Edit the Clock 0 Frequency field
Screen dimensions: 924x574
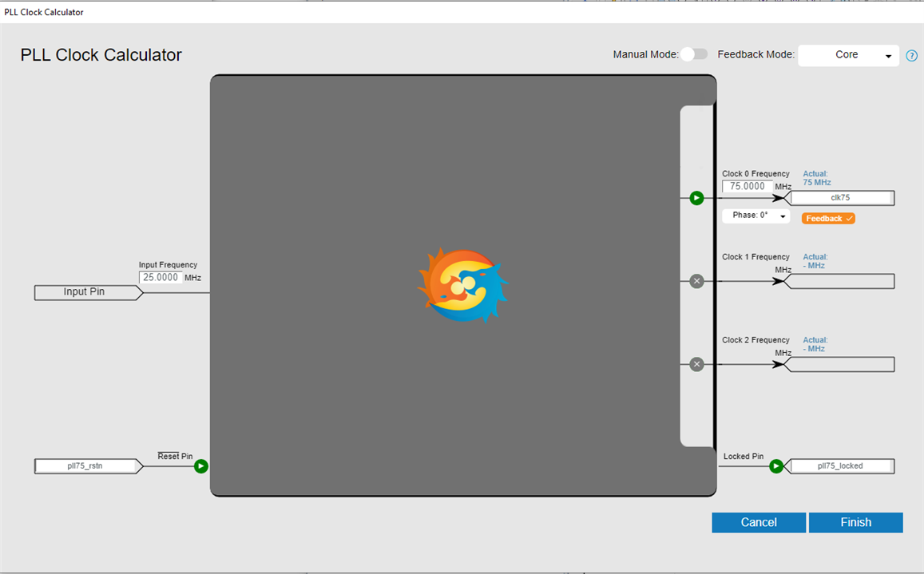coord(748,186)
